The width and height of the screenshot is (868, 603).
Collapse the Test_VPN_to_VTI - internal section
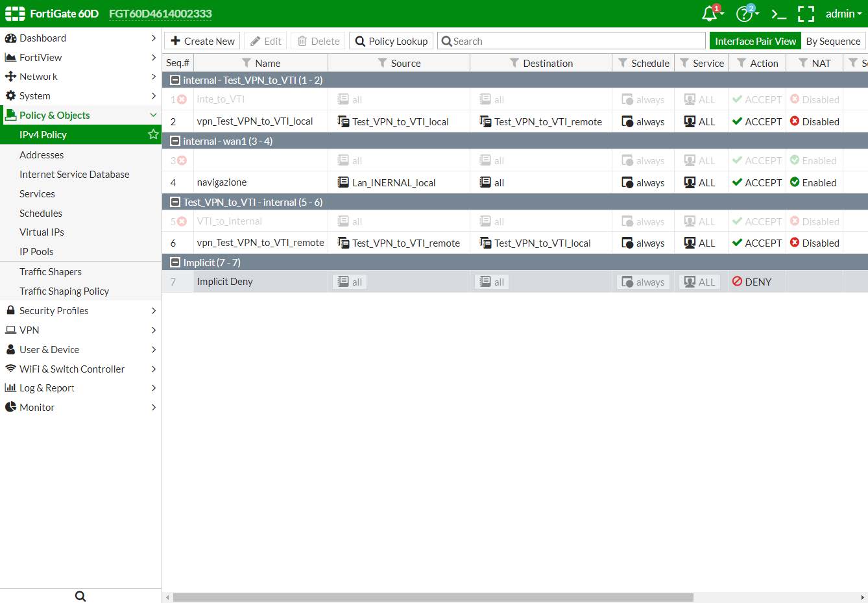click(x=175, y=202)
